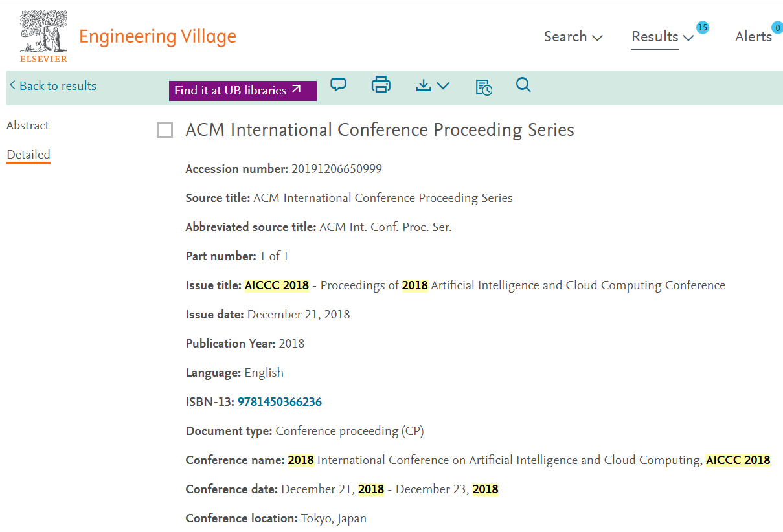Go Back to results link
This screenshot has height=532, width=783.
(53, 86)
